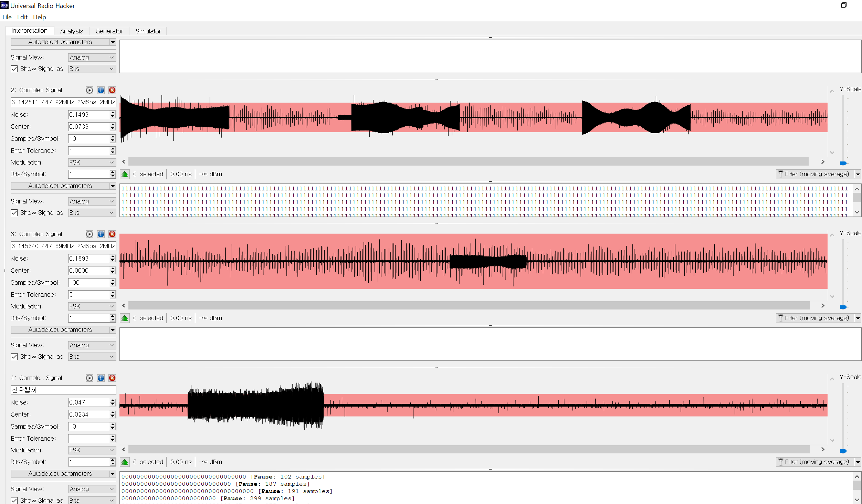Click green arrow icon under signal 2
The width and height of the screenshot is (862, 504).
pos(125,174)
